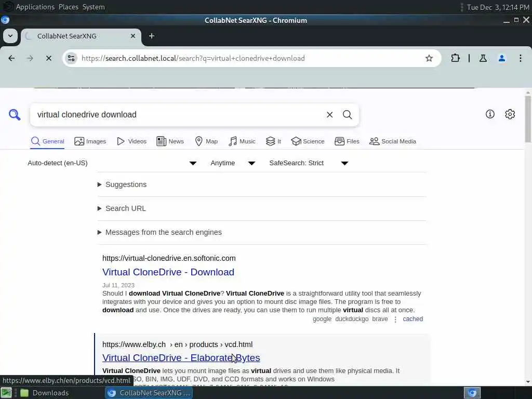Open a new browser tab
The width and height of the screenshot is (532, 399).
coord(152,36)
